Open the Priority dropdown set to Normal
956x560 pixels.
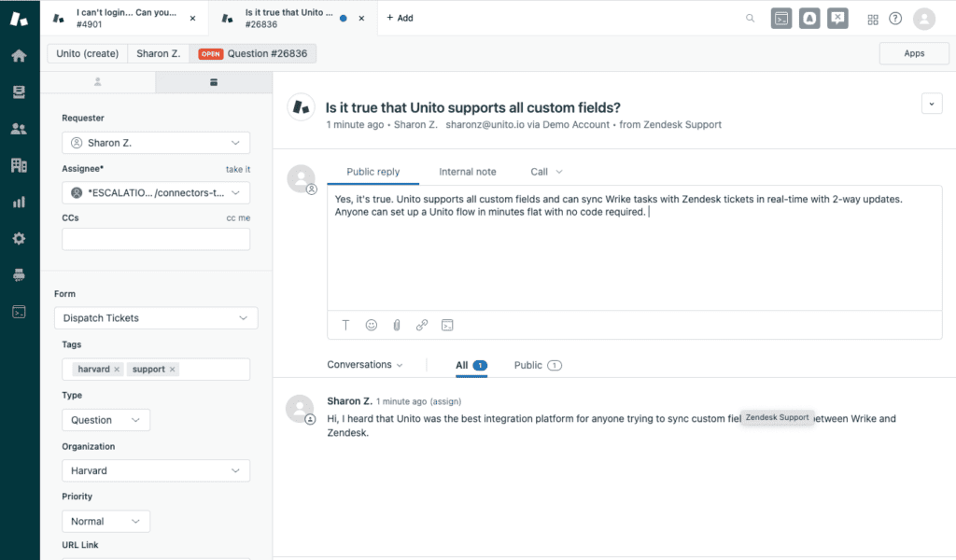tap(105, 521)
